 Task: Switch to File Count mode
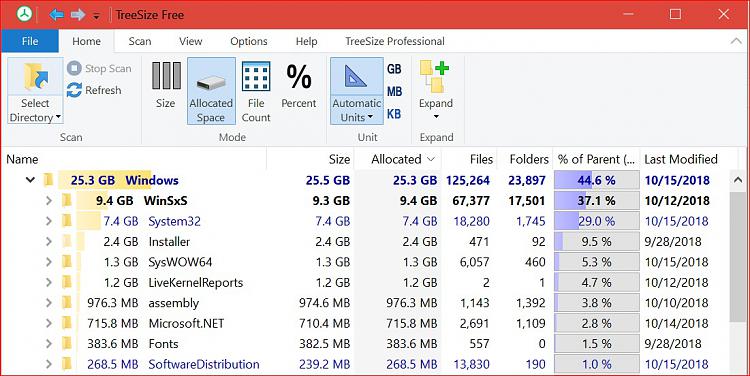coord(256,92)
